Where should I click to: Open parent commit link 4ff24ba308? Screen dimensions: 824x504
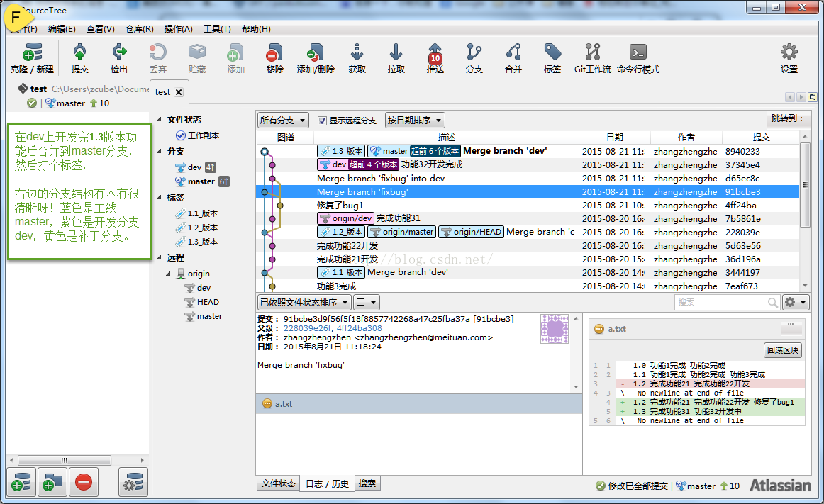[360, 328]
